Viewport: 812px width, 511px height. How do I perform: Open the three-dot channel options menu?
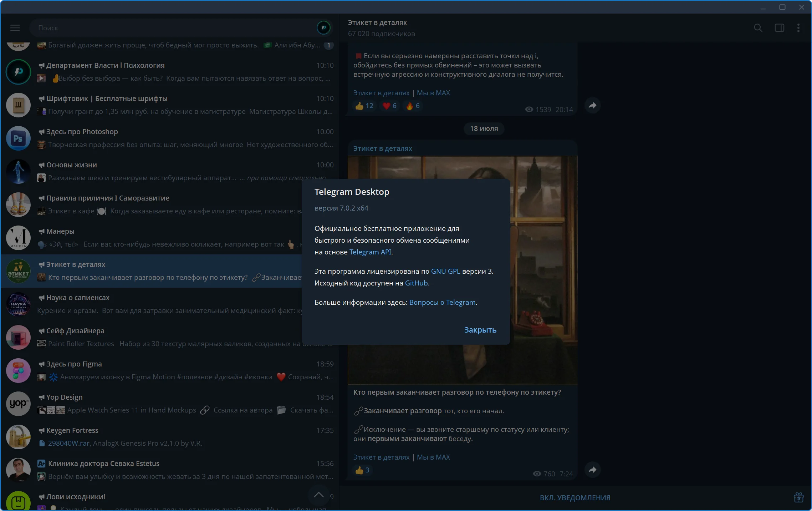(798, 28)
